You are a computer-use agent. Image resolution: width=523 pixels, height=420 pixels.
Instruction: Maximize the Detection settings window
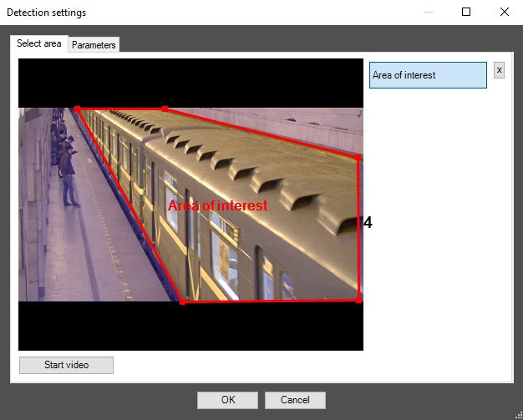466,13
